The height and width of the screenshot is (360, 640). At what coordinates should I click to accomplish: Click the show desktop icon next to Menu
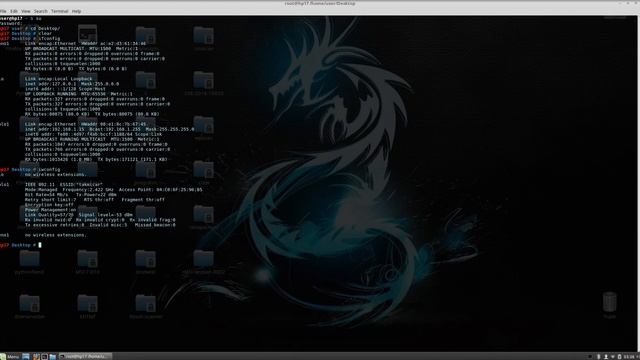26,356
